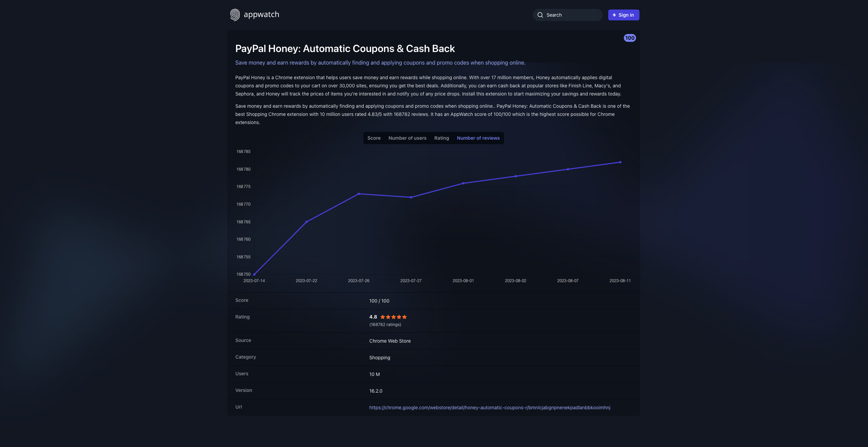
Task: Switch chart to Score tab
Action: [374, 138]
